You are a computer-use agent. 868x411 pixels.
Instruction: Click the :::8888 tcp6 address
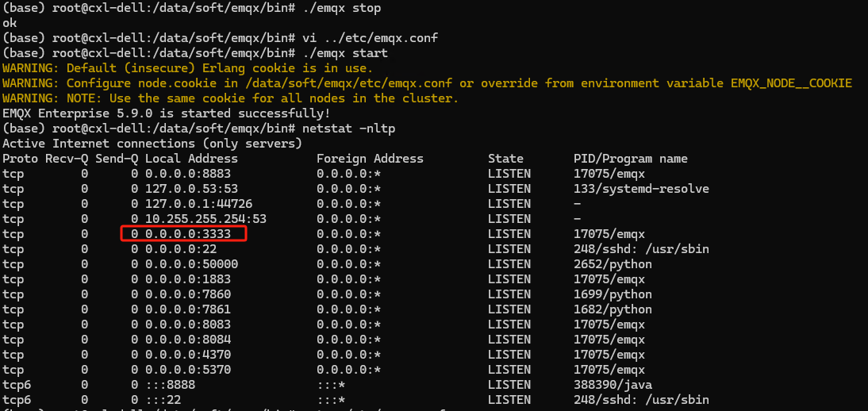[x=171, y=384]
